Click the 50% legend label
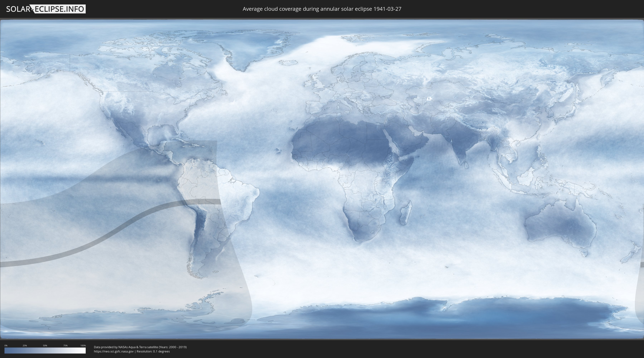Viewport: 644px width, 358px height. tap(45, 345)
